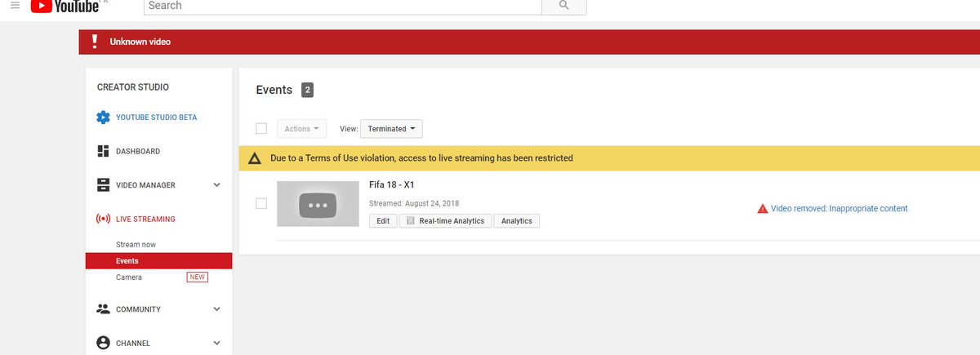
Task: Click the Live Streaming broadcast icon
Action: [x=103, y=219]
